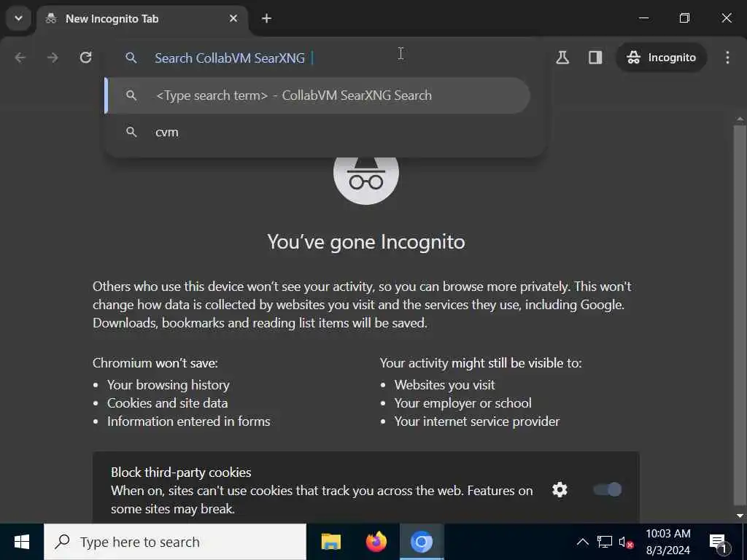This screenshot has height=560, width=747.
Task: Show hidden system tray icons chevron
Action: point(582,542)
